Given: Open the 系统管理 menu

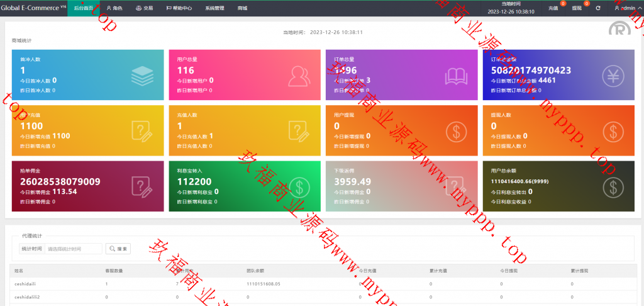Looking at the screenshot, I should 215,8.
